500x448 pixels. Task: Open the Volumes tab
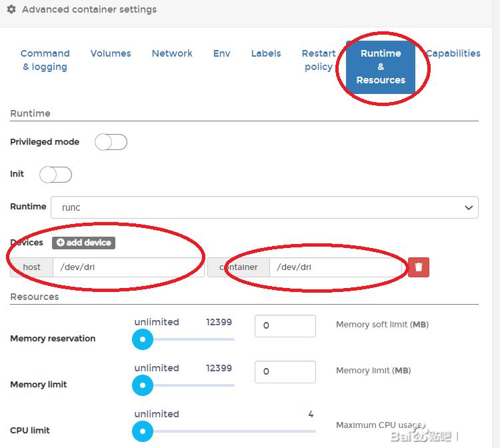(111, 53)
